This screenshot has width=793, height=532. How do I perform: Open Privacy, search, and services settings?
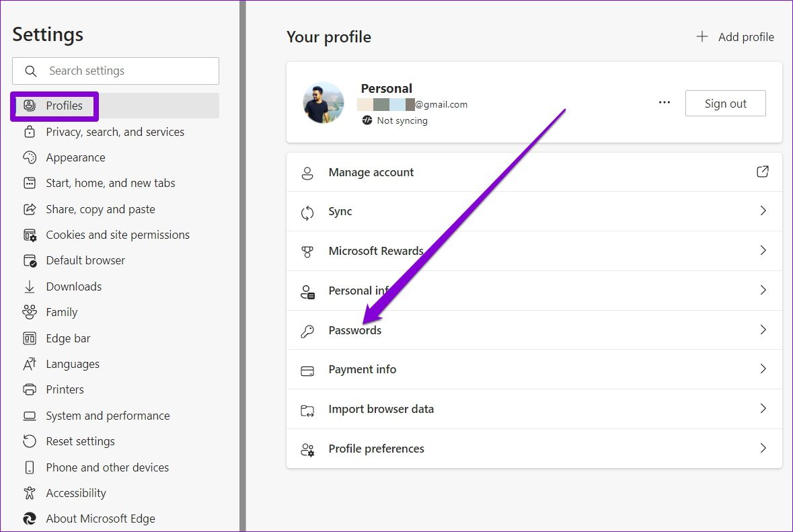(x=116, y=131)
